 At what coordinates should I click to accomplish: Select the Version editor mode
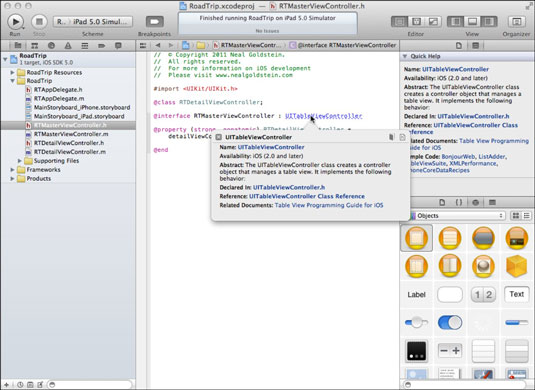tap(433, 22)
